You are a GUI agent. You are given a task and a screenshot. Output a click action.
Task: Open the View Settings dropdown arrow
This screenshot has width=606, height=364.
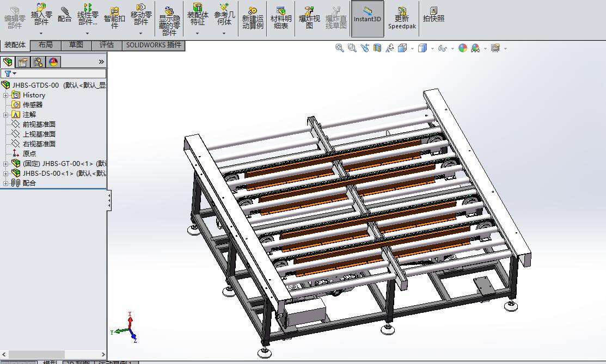pos(505,48)
